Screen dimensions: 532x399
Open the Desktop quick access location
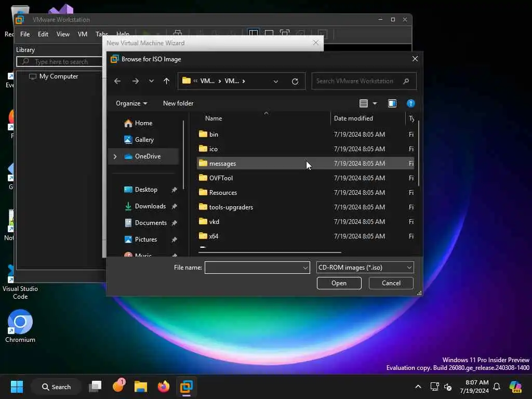tap(146, 190)
